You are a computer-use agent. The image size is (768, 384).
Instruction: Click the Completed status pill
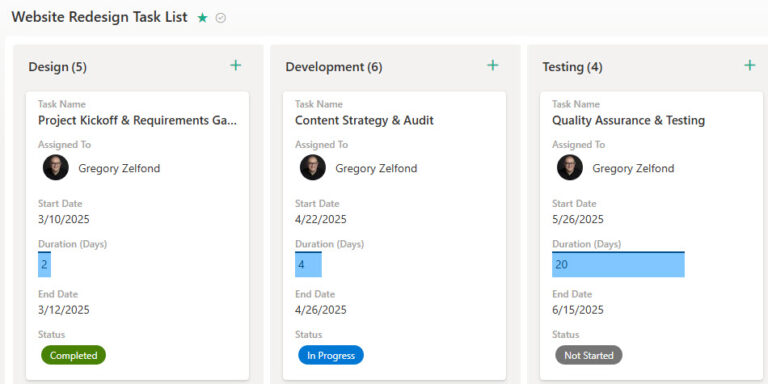(73, 355)
